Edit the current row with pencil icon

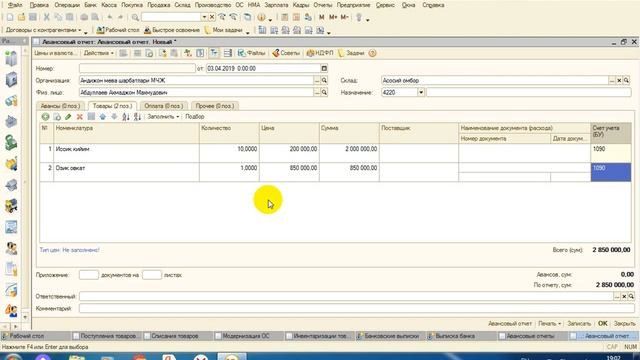tap(68, 117)
